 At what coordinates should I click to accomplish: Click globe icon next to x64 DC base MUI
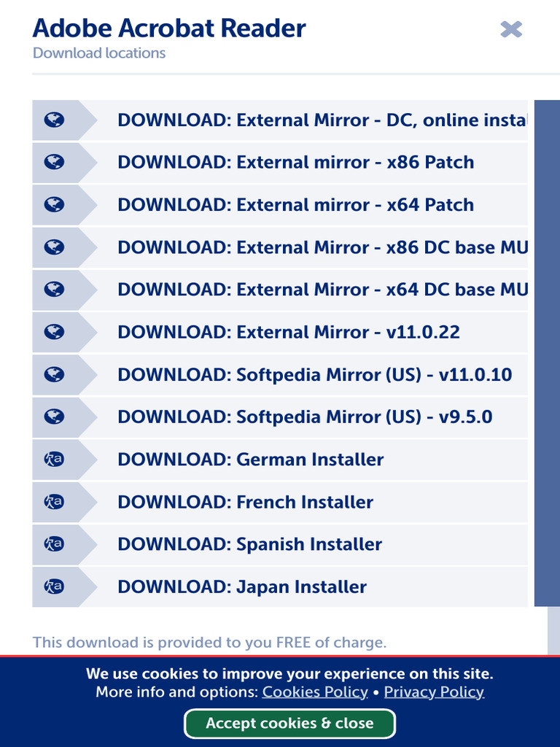[54, 289]
